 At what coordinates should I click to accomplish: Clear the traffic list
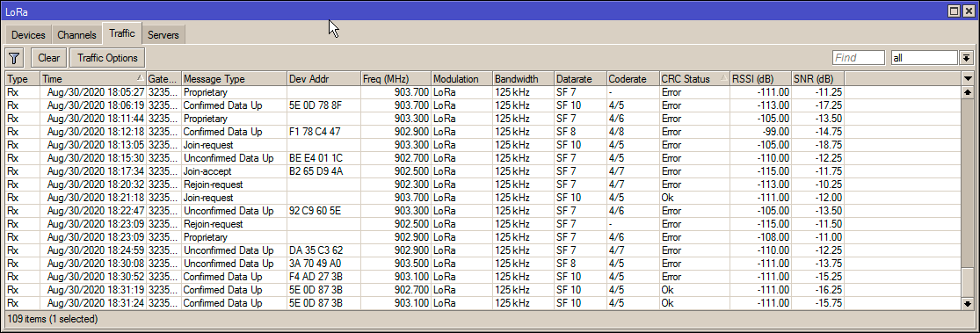[x=48, y=58]
